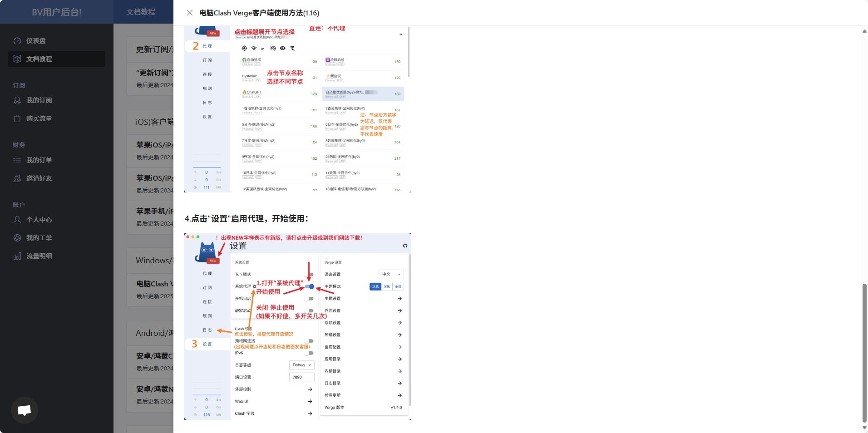The image size is (868, 433).
Task: Click the 购买流量 clipboard icon
Action: (17, 118)
